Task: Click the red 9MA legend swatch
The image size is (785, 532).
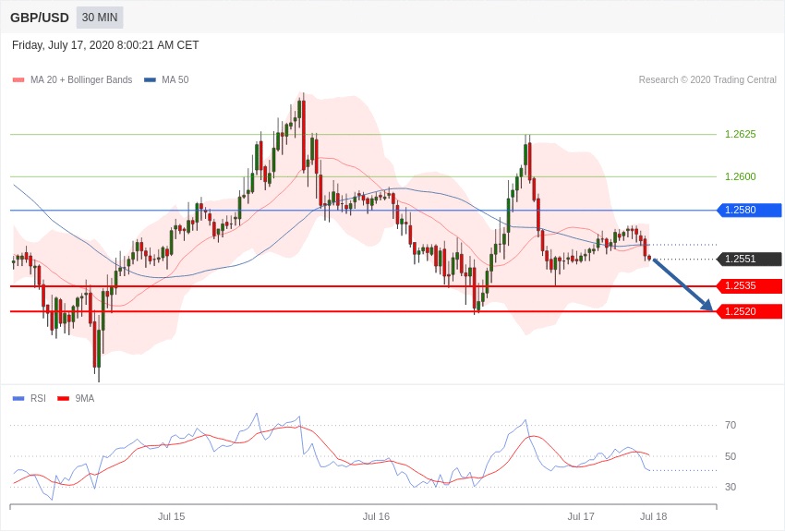Action: tap(63, 399)
